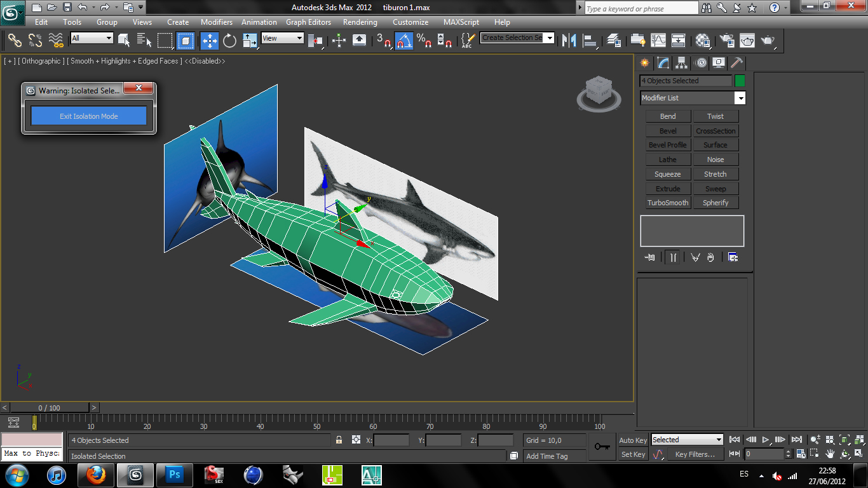868x488 pixels.
Task: Open the selection filter 'All' dropdown
Action: coord(92,38)
